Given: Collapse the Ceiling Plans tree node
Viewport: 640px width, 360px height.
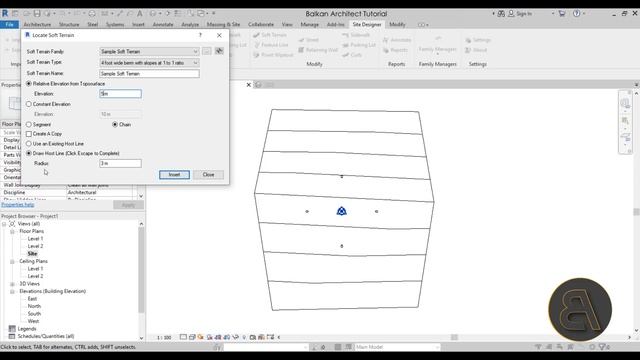Looking at the screenshot, I should pos(12,261).
